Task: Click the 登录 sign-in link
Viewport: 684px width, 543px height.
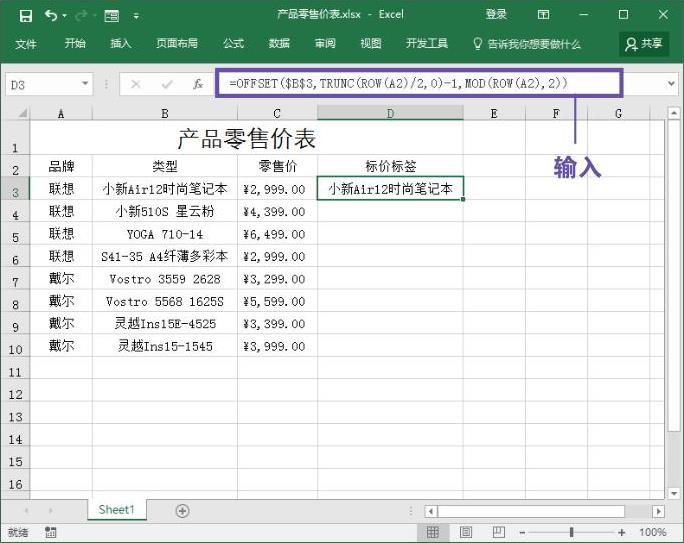Action: (x=496, y=14)
